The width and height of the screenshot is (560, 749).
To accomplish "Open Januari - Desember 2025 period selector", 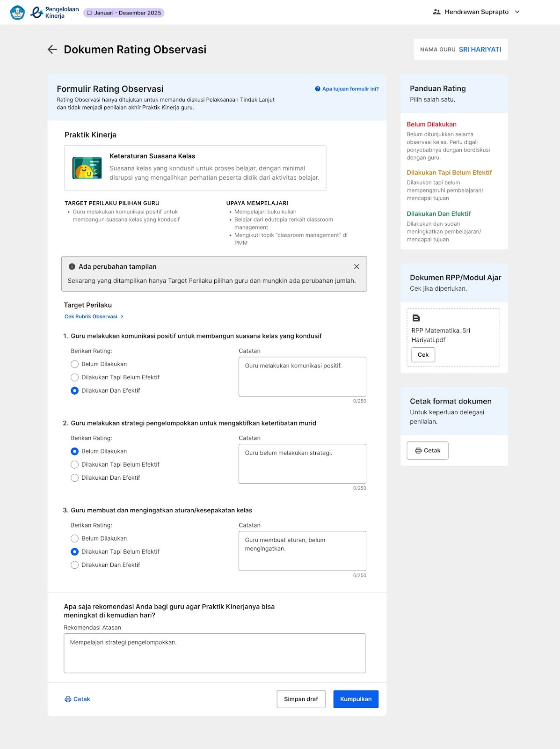I will pos(124,13).
